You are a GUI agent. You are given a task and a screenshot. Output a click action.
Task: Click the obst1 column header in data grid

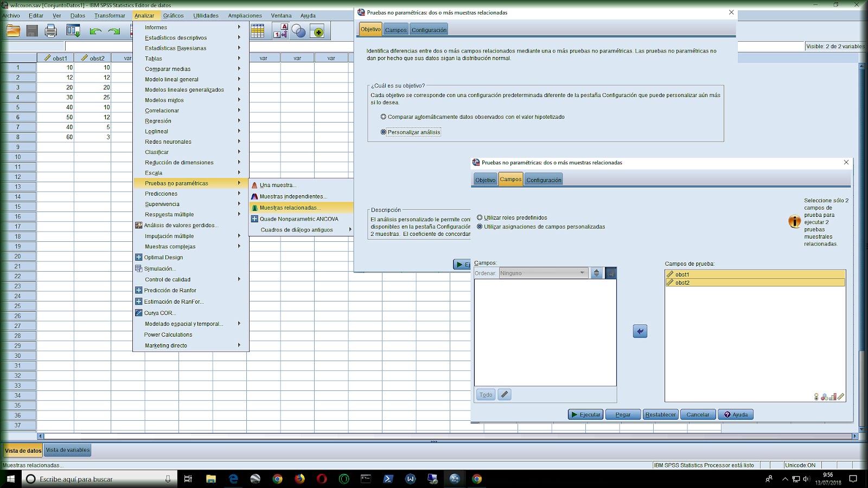[x=55, y=58]
